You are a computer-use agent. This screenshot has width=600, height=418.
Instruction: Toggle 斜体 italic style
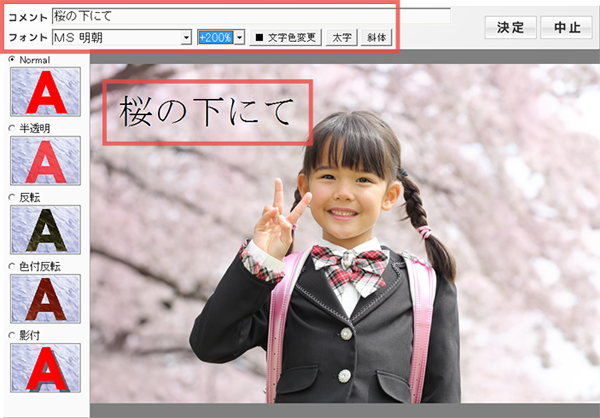pos(376,37)
